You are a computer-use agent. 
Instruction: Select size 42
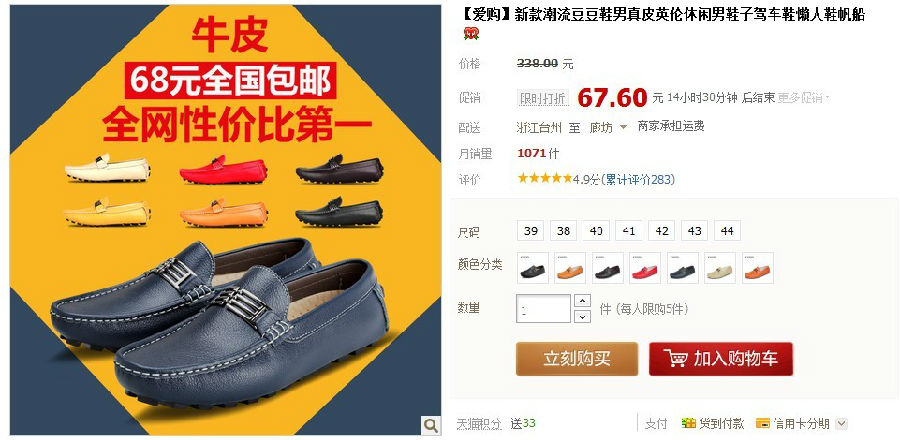pyautogui.click(x=661, y=231)
